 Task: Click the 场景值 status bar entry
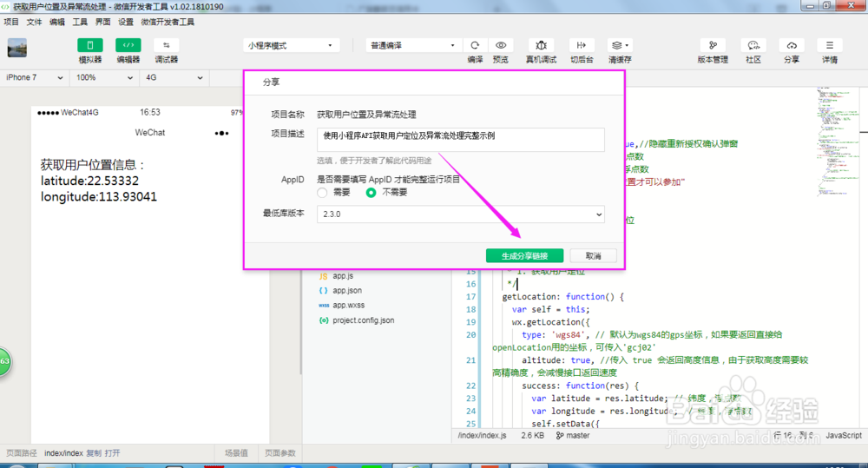pyautogui.click(x=236, y=453)
